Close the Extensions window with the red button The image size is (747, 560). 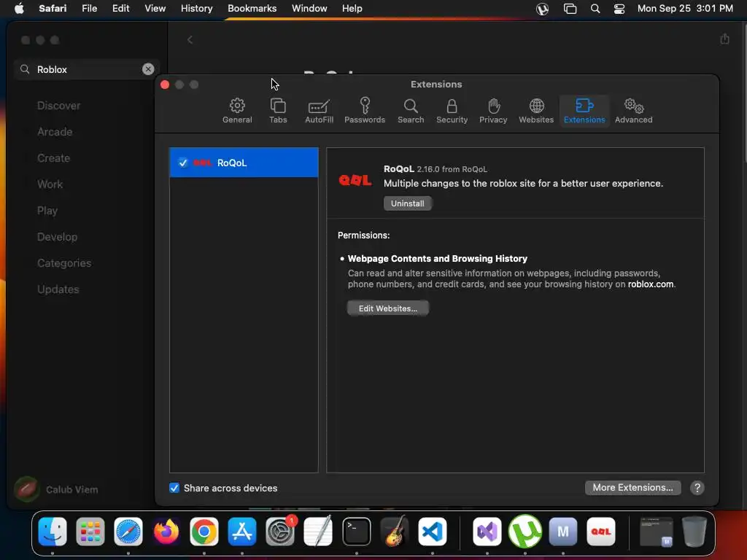point(165,85)
